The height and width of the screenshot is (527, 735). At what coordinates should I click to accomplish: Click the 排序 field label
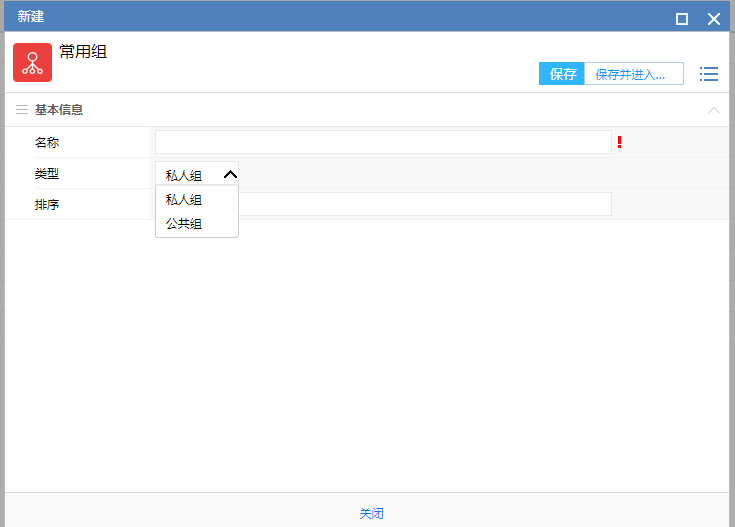[x=47, y=205]
